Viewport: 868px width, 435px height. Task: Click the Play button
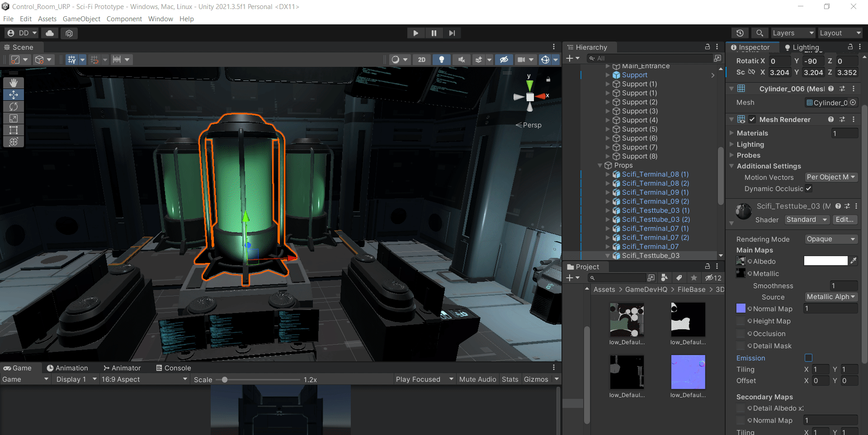(x=415, y=33)
